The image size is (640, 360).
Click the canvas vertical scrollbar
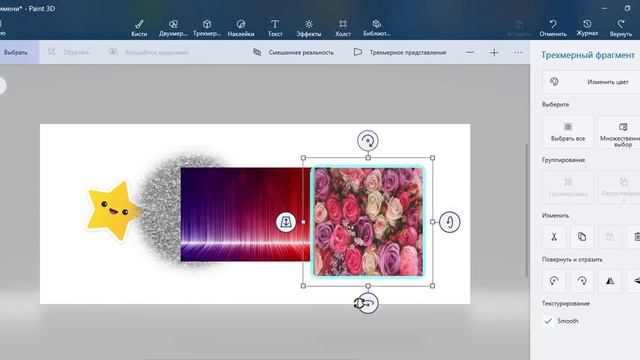(526, 210)
